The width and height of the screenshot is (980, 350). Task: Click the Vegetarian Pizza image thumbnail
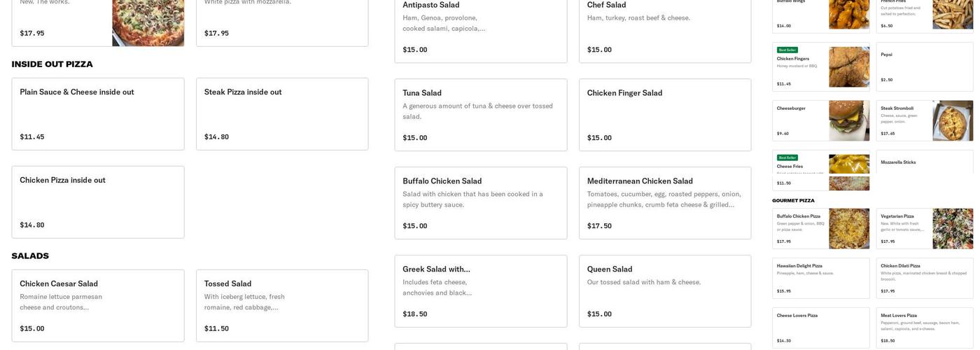click(x=953, y=228)
